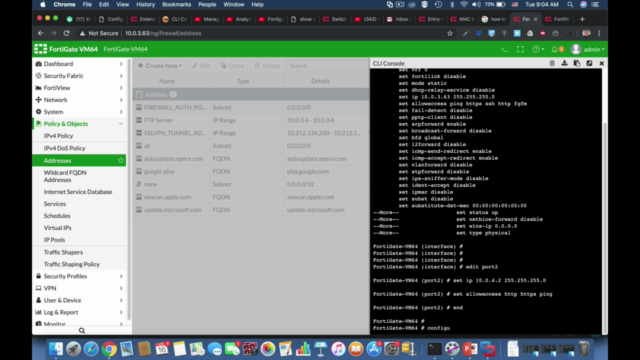Open Safari from the Dock

pyautogui.click(x=91, y=349)
